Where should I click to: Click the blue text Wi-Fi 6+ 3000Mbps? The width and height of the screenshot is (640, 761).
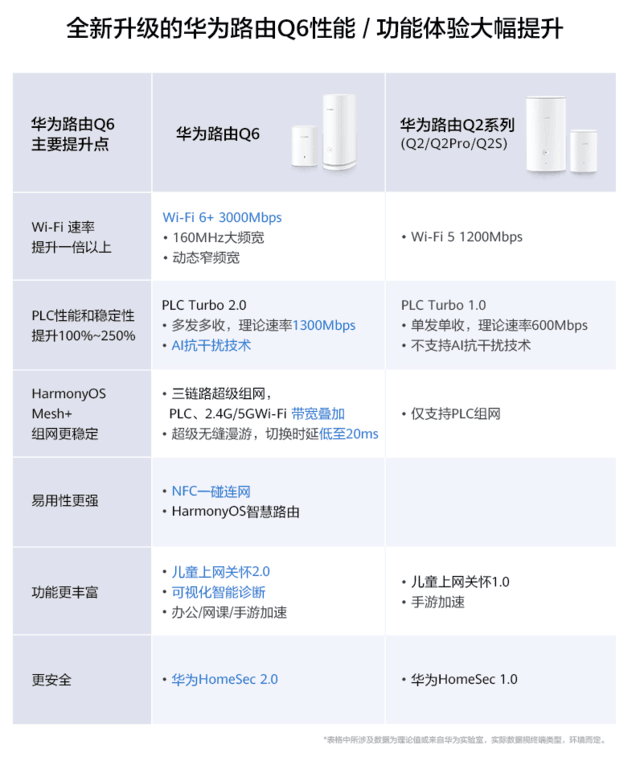222,217
